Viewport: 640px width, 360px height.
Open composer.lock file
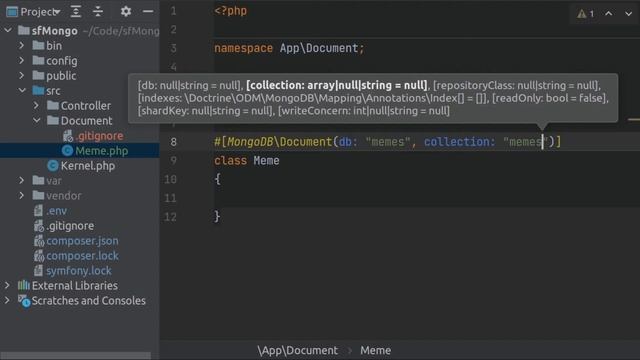82,256
